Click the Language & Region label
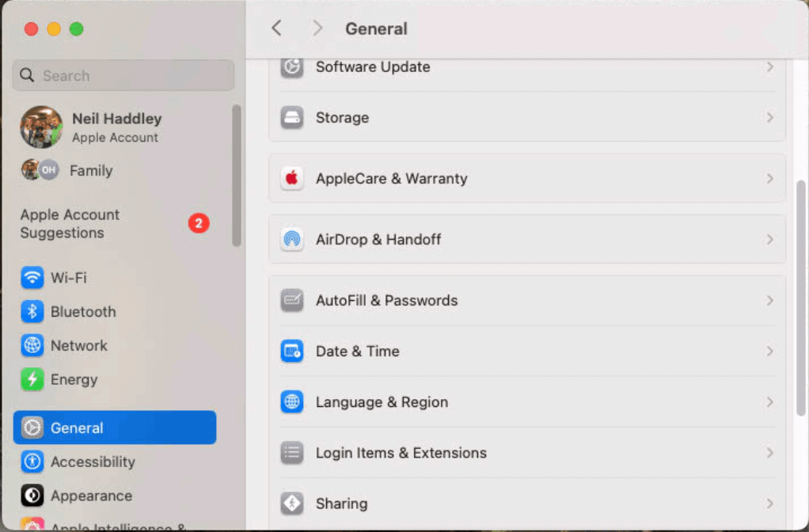Viewport: 809px width, 532px height. (x=382, y=402)
